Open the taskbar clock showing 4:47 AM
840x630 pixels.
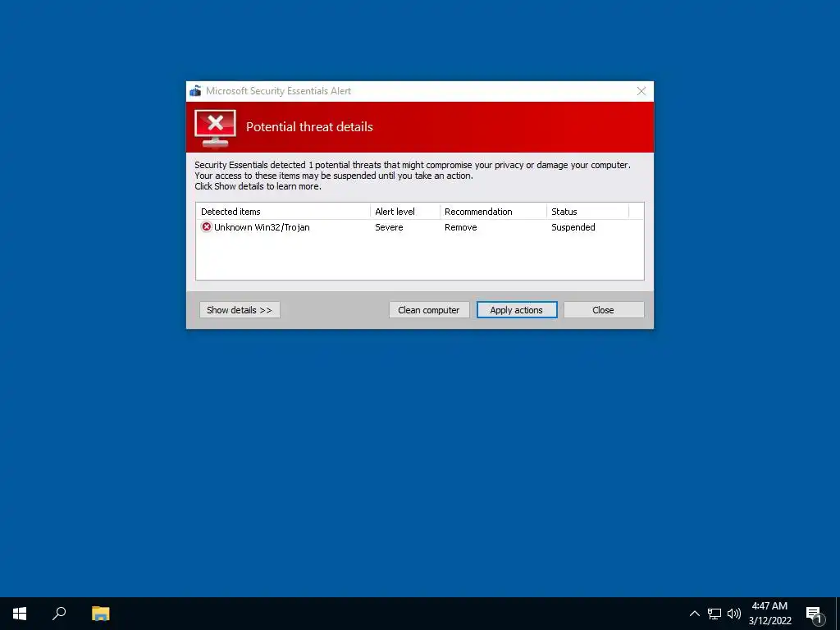coord(769,614)
